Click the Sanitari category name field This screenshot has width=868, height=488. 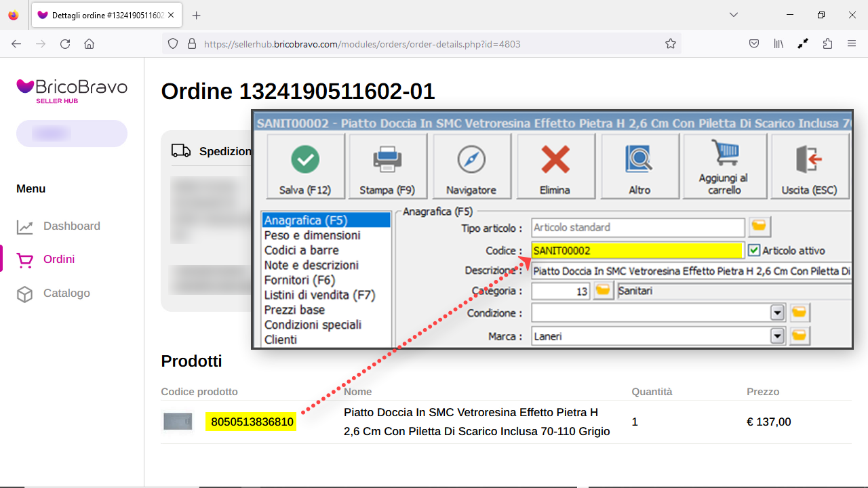click(x=734, y=291)
